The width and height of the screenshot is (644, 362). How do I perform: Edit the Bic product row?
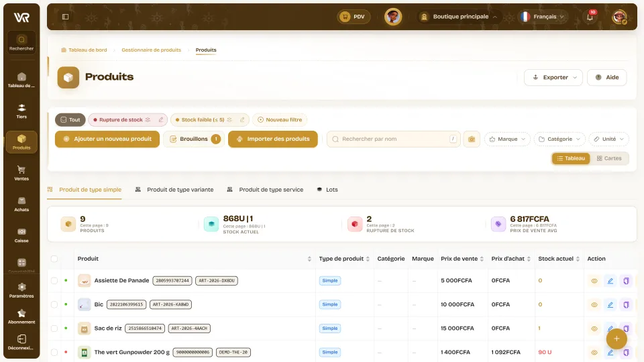[x=610, y=305]
